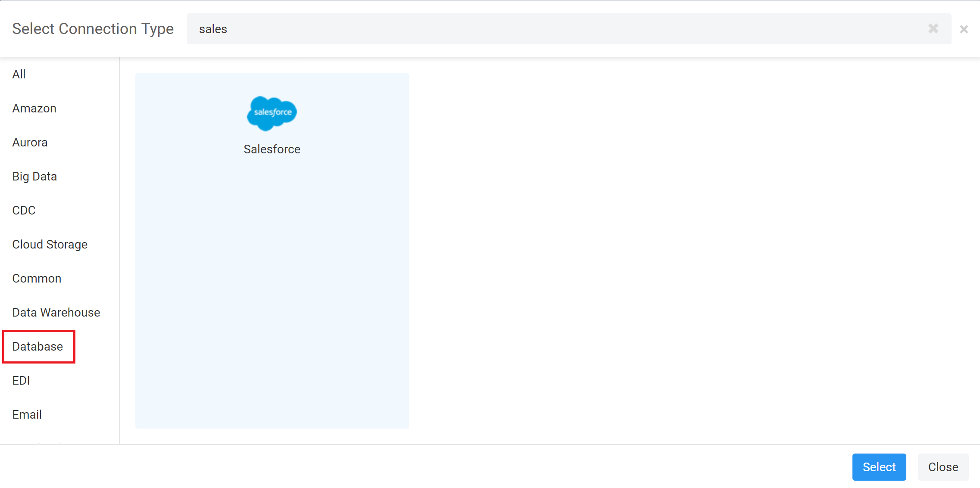Filter by Data Warehouse category

click(56, 313)
